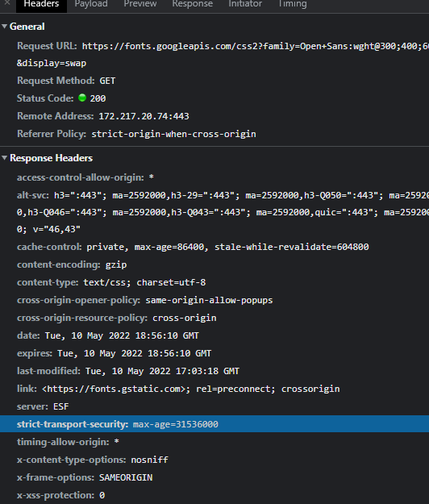Open the Response tab
The height and width of the screenshot is (504, 429).
point(192,4)
